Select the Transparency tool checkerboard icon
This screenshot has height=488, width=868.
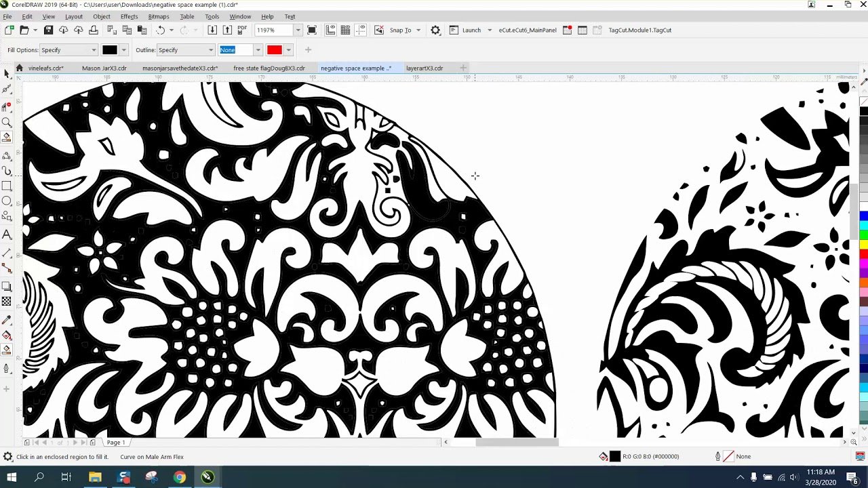pos(7,301)
